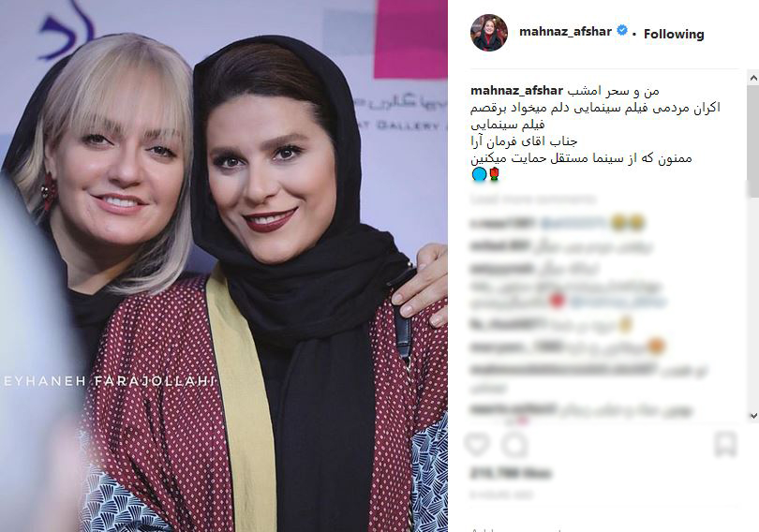Viewport: 759px width, 532px height.
Task: Toggle the Following button in the header
Action: pyautogui.click(x=674, y=34)
